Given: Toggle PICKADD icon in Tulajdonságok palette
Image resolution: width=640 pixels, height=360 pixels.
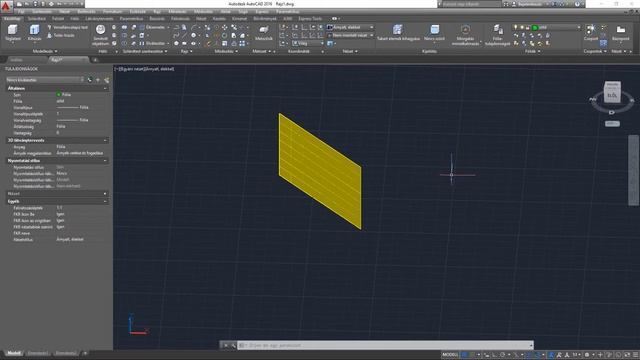Looking at the screenshot, I should click(90, 80).
